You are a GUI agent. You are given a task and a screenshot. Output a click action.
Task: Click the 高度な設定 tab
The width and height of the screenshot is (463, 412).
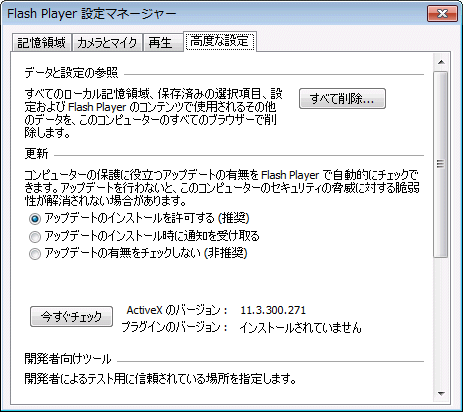[x=220, y=41]
